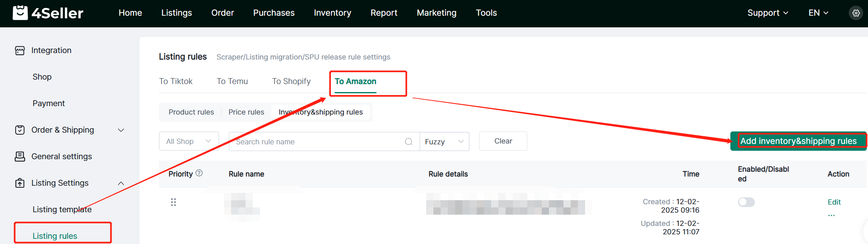Click the rule row drag handle
The width and height of the screenshot is (868, 244).
click(x=173, y=202)
